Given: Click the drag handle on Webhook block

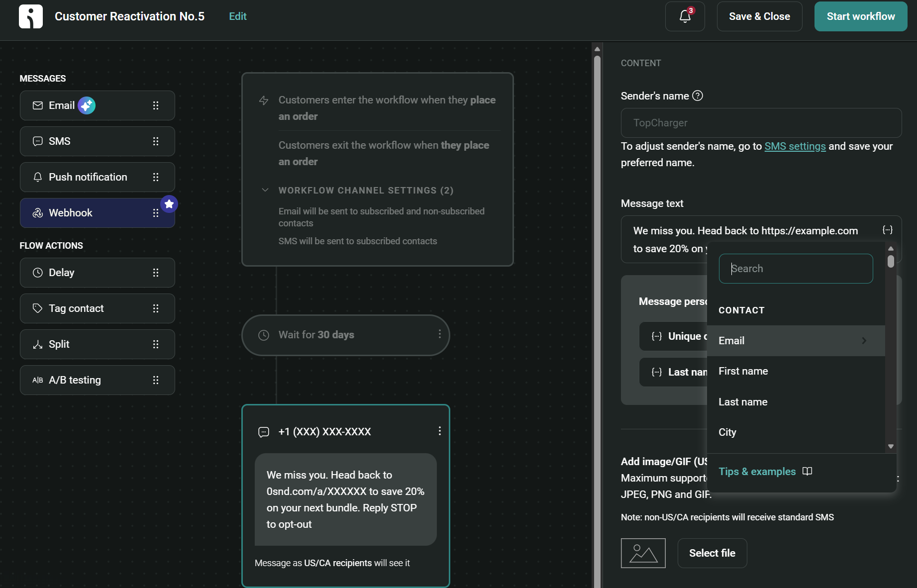Looking at the screenshot, I should (156, 213).
